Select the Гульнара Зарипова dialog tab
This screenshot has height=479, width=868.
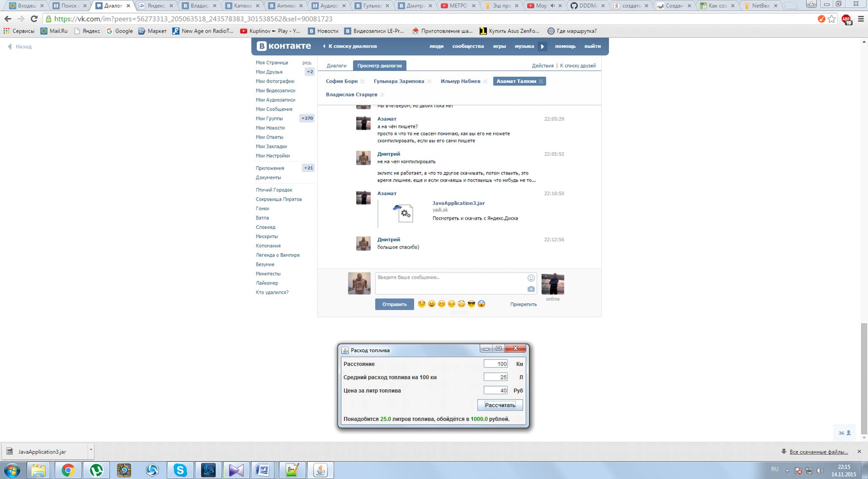(399, 82)
